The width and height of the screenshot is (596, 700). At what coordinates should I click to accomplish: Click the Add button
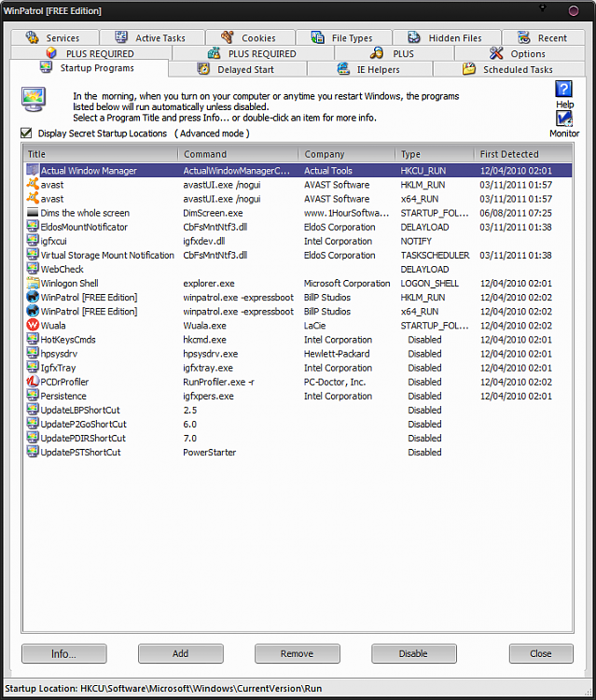tap(181, 653)
